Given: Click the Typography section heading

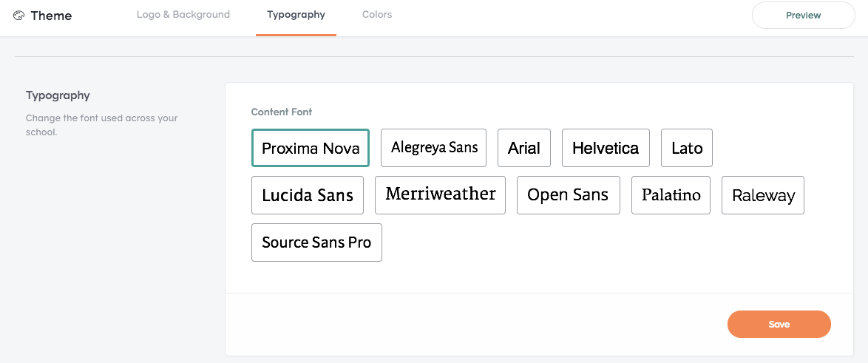Looking at the screenshot, I should (58, 95).
